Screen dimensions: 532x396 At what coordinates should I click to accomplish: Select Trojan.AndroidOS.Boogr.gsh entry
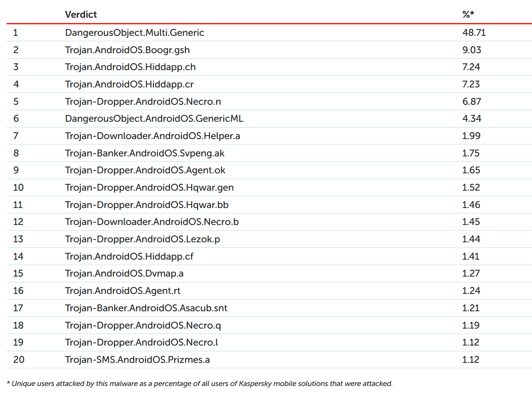(x=127, y=50)
